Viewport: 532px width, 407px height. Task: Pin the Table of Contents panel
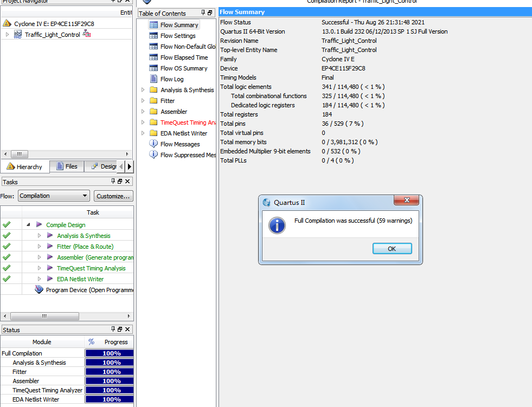tap(203, 12)
